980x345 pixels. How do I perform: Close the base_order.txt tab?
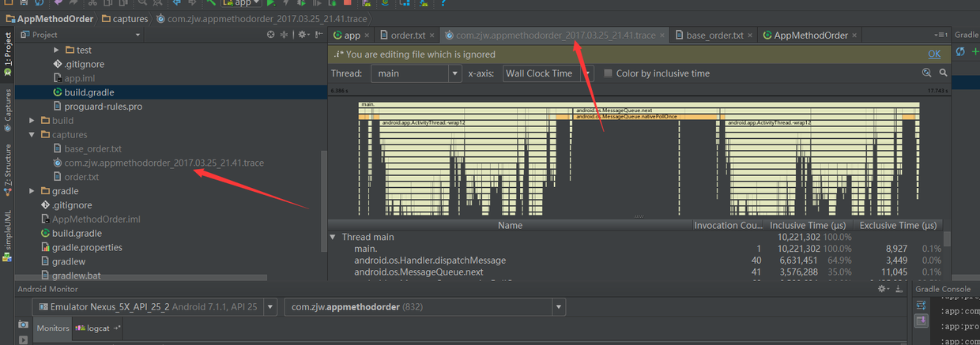pyautogui.click(x=750, y=36)
